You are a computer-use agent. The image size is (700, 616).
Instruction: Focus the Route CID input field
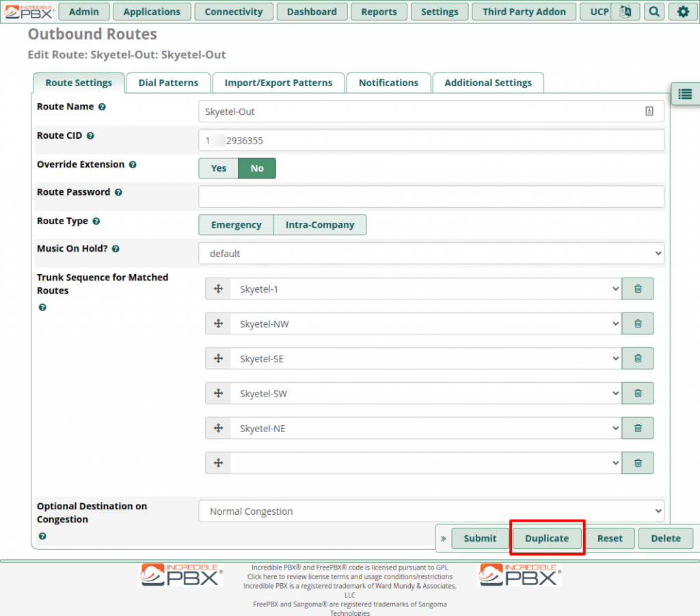[431, 140]
